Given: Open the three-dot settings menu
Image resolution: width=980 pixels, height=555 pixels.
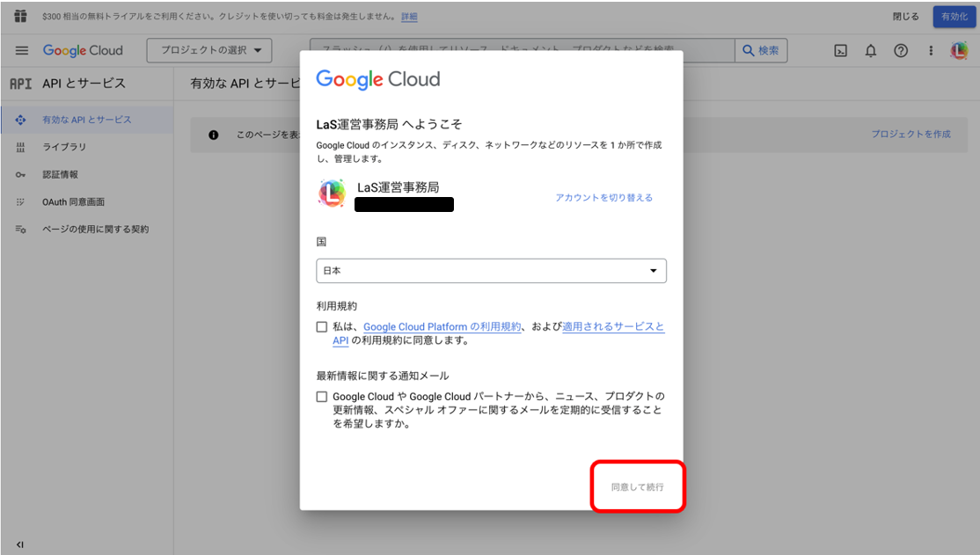Looking at the screenshot, I should (x=931, y=51).
